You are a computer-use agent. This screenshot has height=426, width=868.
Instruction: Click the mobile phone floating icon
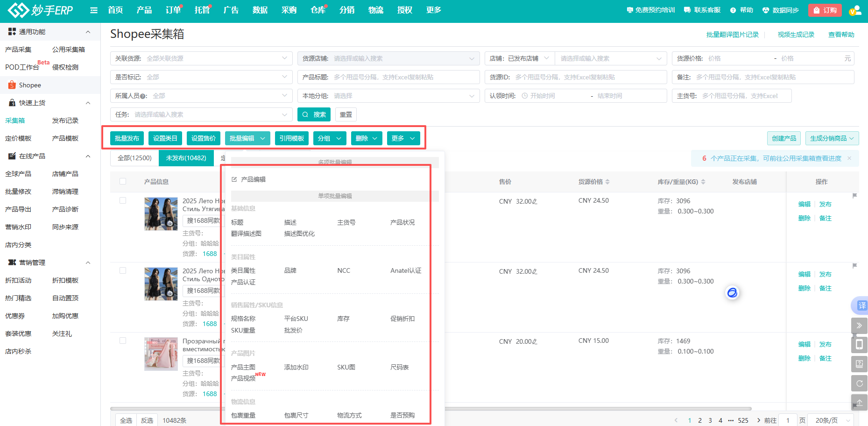(x=859, y=345)
